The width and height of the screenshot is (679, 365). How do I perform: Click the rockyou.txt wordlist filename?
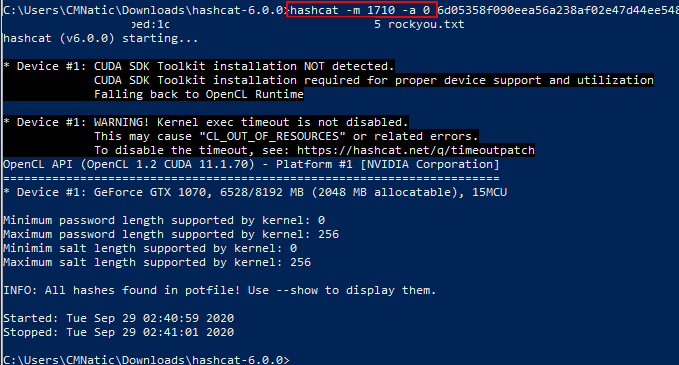(426, 24)
